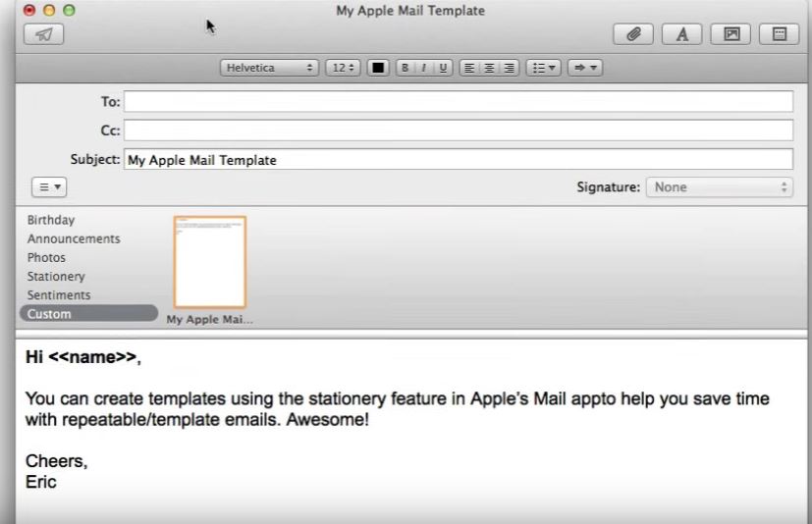
Task: Minimize the message window
Action: click(49, 11)
